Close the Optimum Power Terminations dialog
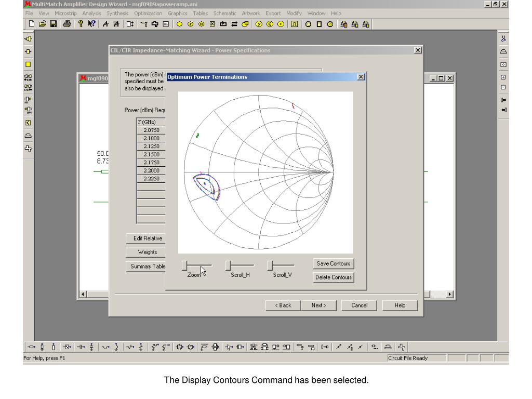Viewport: 532px width, 399px height. (x=361, y=77)
